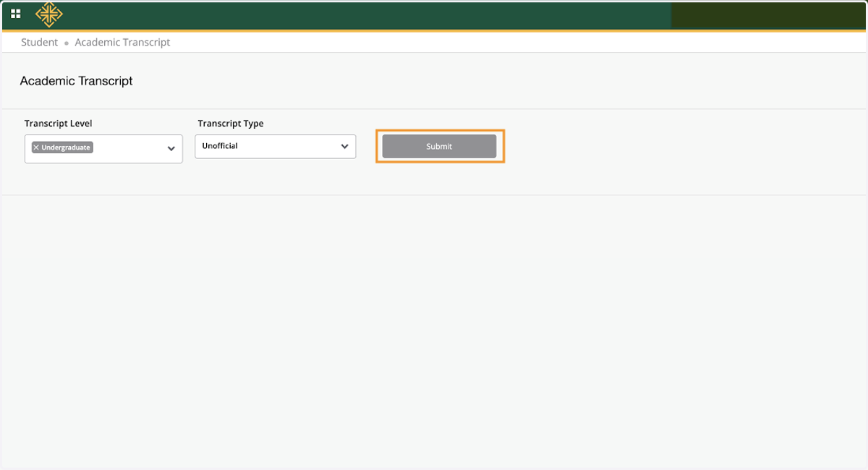The image size is (868, 470).
Task: Click the Transcript Level label
Action: click(x=59, y=124)
